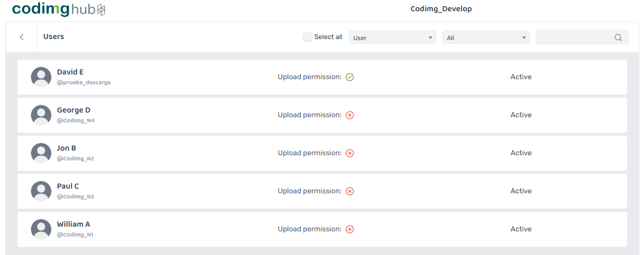This screenshot has width=644, height=255.
Task: Click the back arrow chevron icon
Action: pos(22,37)
